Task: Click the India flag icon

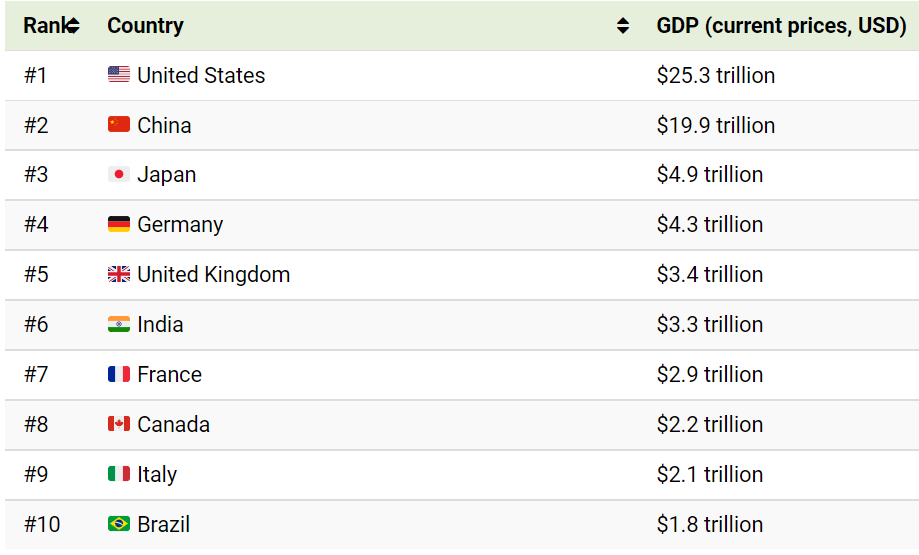Action: [x=119, y=324]
